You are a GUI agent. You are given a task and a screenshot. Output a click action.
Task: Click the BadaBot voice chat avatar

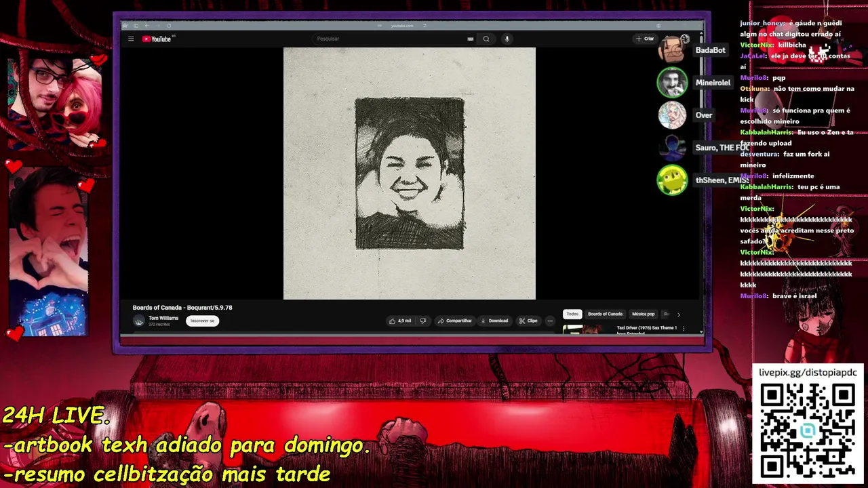(672, 49)
